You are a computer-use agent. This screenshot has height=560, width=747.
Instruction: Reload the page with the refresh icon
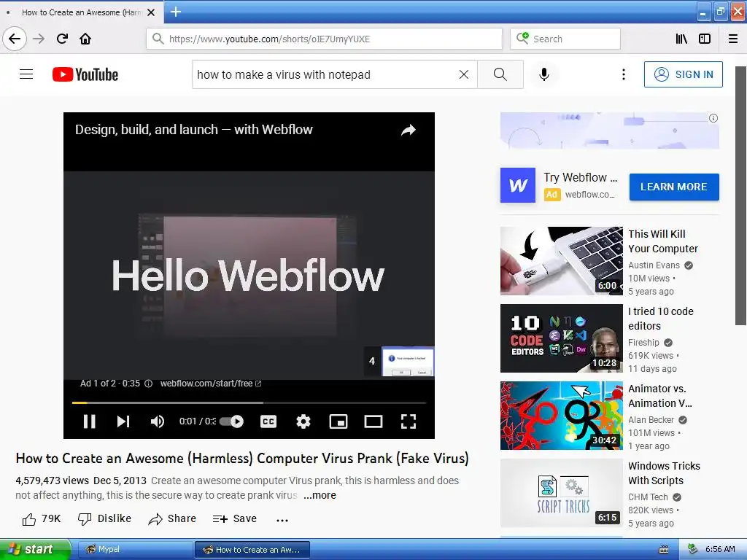point(63,39)
